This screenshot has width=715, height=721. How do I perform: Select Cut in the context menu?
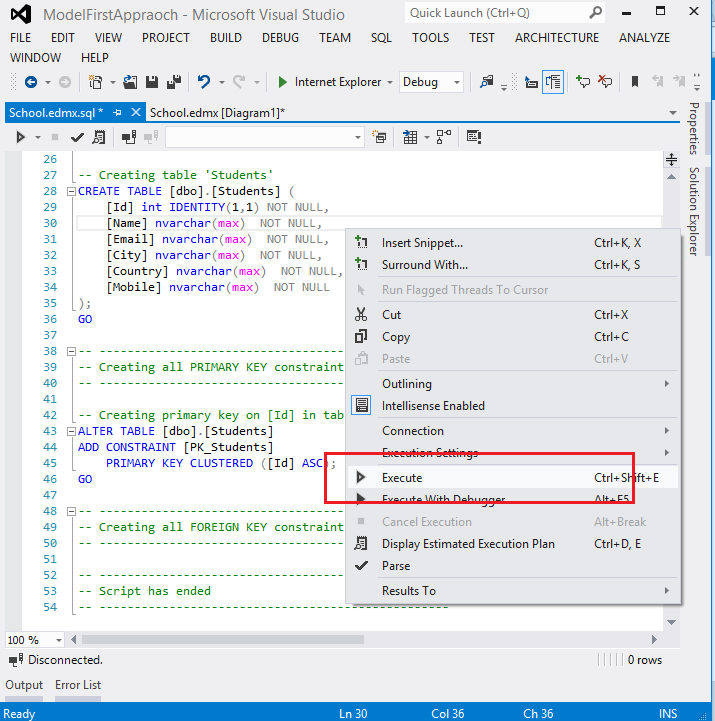tap(514, 315)
